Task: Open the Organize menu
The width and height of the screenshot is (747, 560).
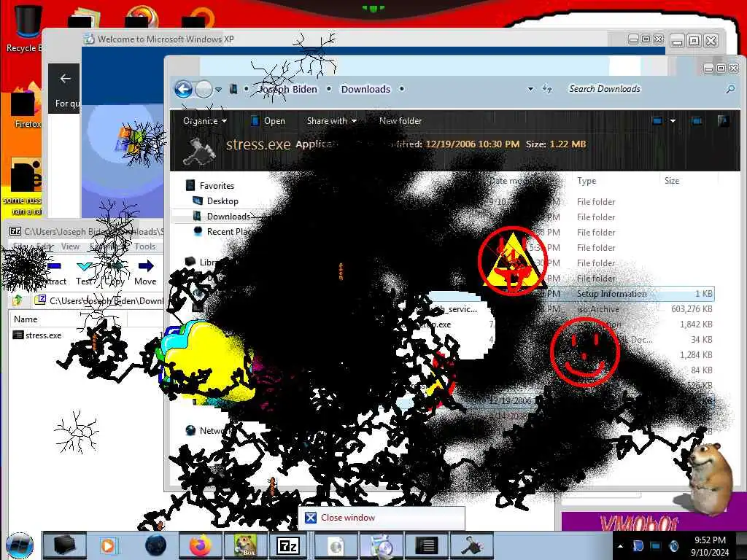Action: [x=205, y=121]
